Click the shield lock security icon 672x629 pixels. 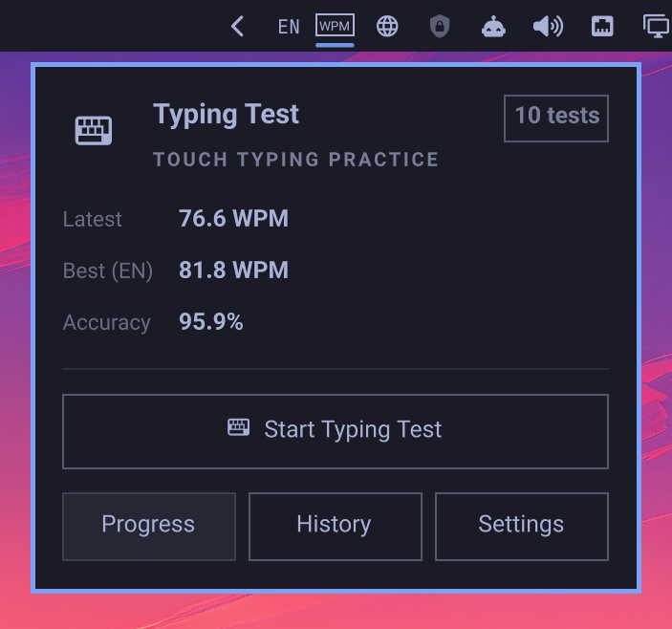[440, 27]
